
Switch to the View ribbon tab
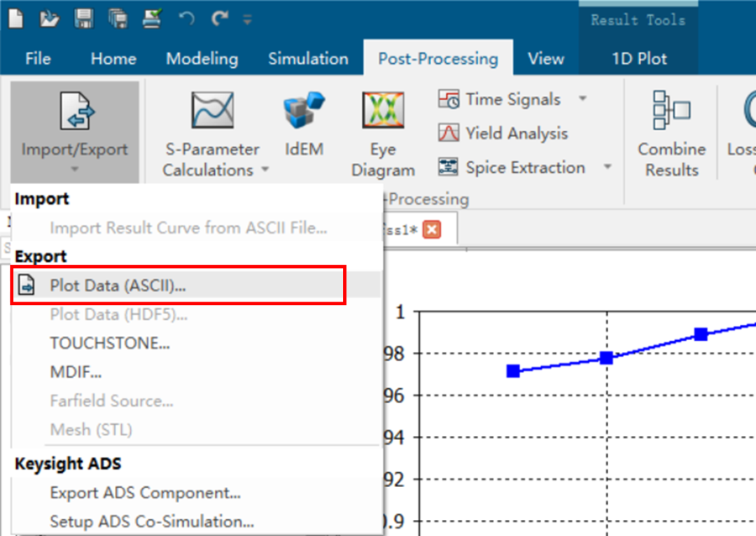click(546, 59)
